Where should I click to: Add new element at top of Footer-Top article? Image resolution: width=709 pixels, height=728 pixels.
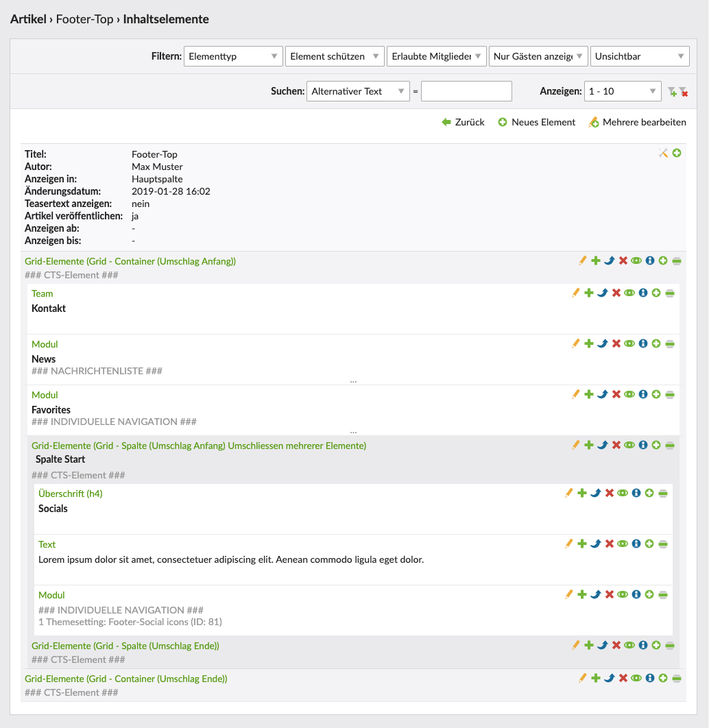point(677,154)
